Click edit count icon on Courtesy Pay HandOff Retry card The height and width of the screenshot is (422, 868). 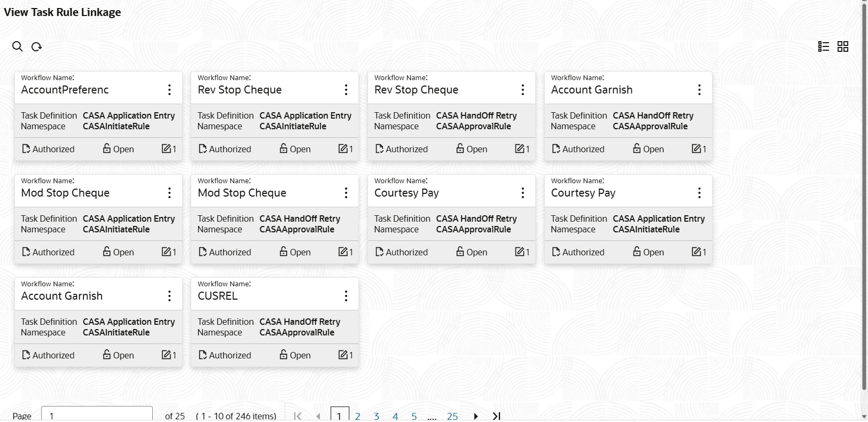coord(519,252)
